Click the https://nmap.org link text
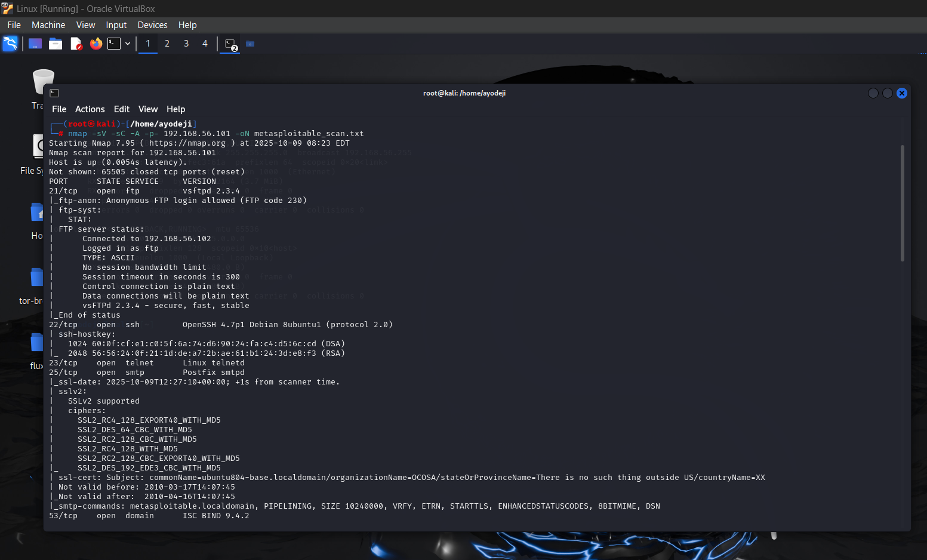This screenshot has height=560, width=927. coord(187,143)
